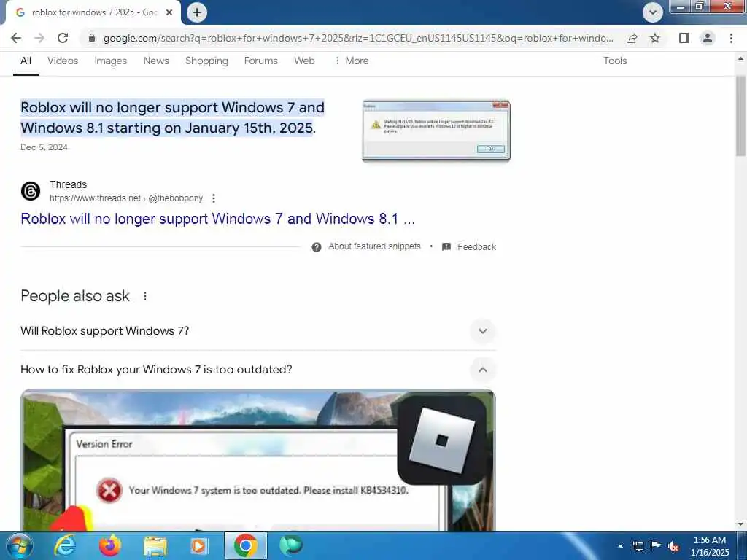
Task: Select the All search tab
Action: (26, 61)
